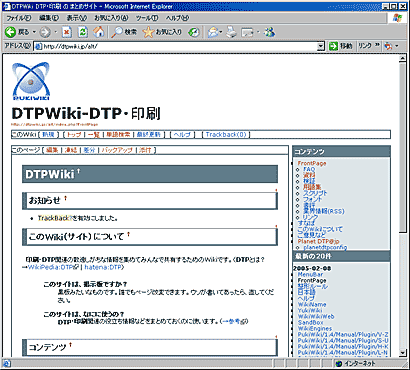The width and height of the screenshot is (410, 370).
Task: Click the Forward arrow icon in toolbar
Action: coord(45,32)
